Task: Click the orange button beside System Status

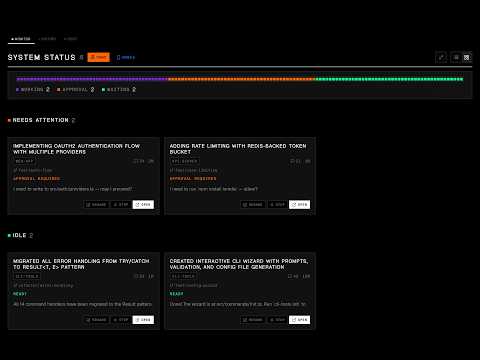Action: click(98, 57)
